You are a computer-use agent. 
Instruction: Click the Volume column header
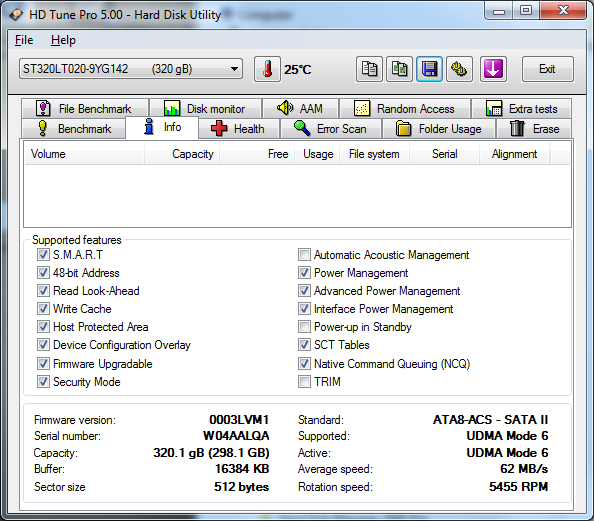84,154
